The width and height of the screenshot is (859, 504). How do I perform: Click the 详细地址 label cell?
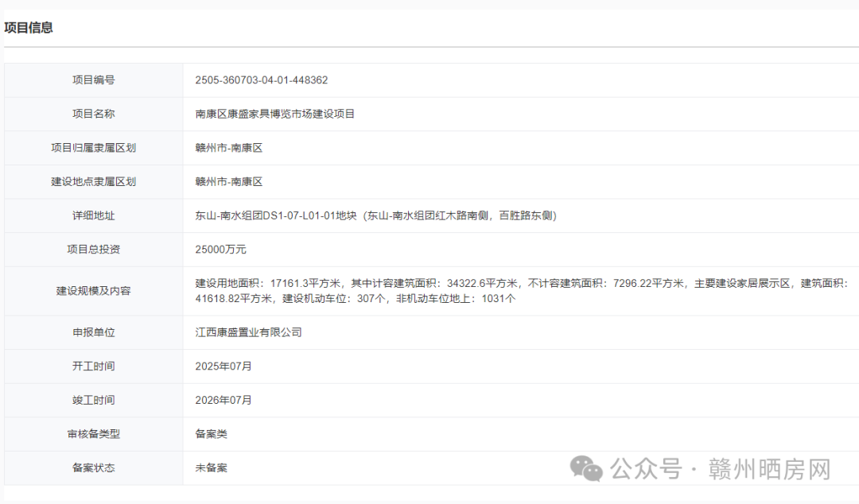(94, 216)
